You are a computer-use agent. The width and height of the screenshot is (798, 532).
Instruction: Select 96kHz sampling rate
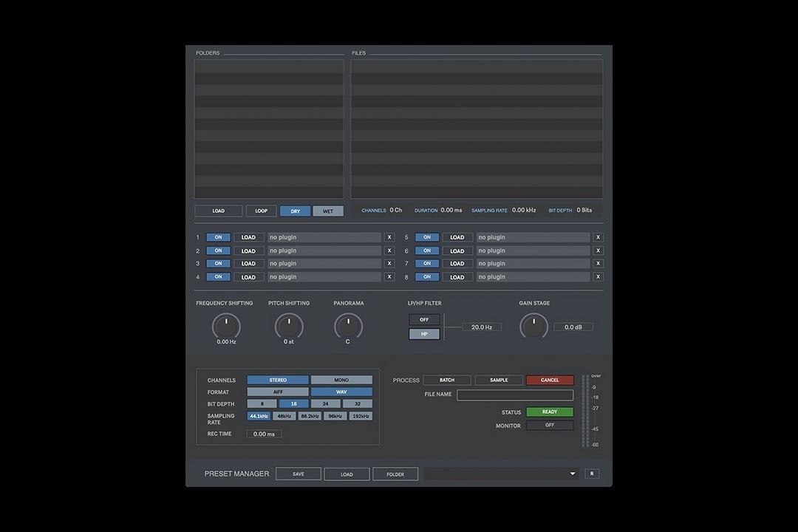click(x=335, y=416)
